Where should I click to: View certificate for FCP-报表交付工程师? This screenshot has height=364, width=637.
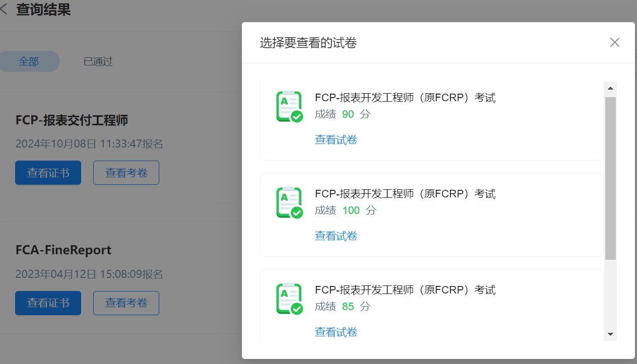(48, 173)
